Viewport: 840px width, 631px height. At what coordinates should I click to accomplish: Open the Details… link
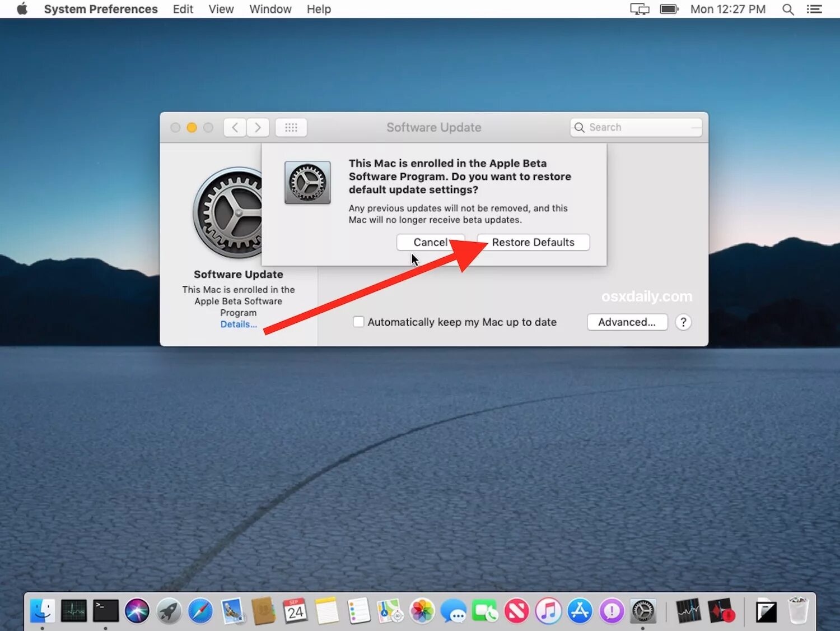point(239,324)
